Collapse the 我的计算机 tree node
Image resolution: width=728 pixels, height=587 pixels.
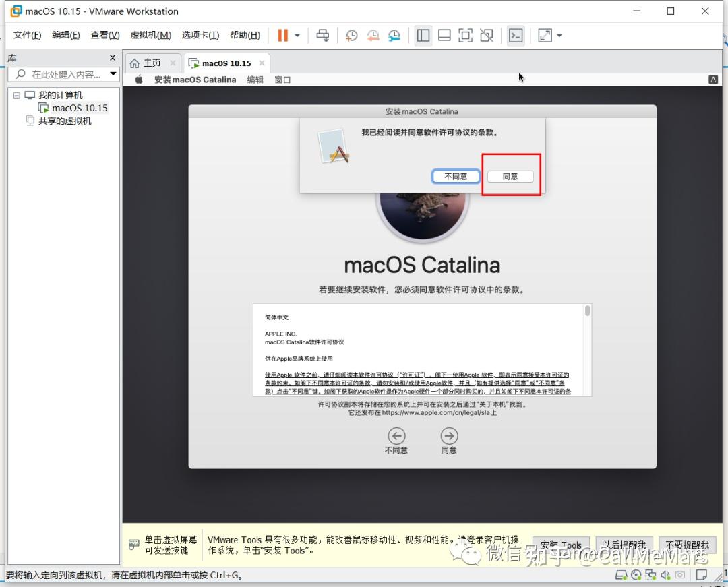click(x=17, y=95)
